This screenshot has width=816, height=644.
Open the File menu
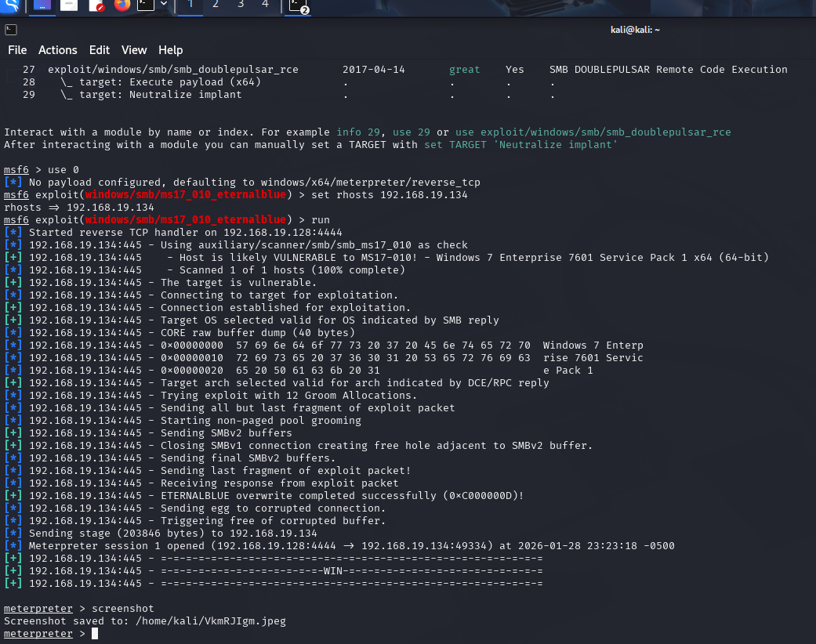[x=17, y=50]
